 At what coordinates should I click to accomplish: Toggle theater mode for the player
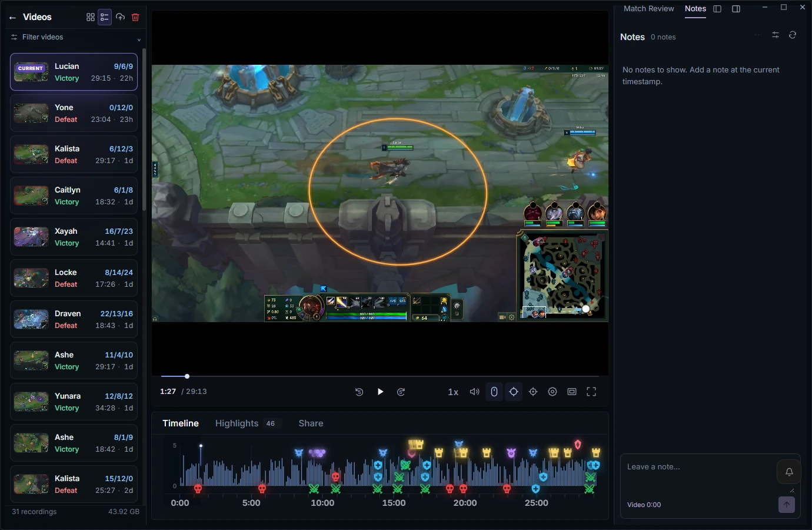point(572,392)
